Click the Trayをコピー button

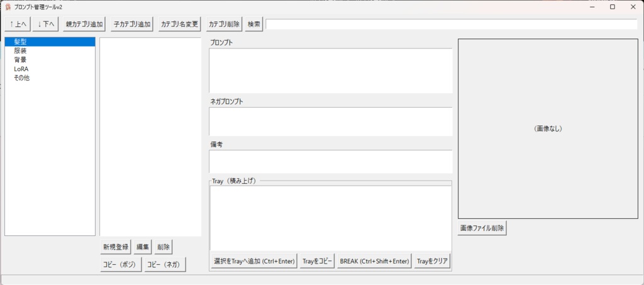pyautogui.click(x=318, y=261)
